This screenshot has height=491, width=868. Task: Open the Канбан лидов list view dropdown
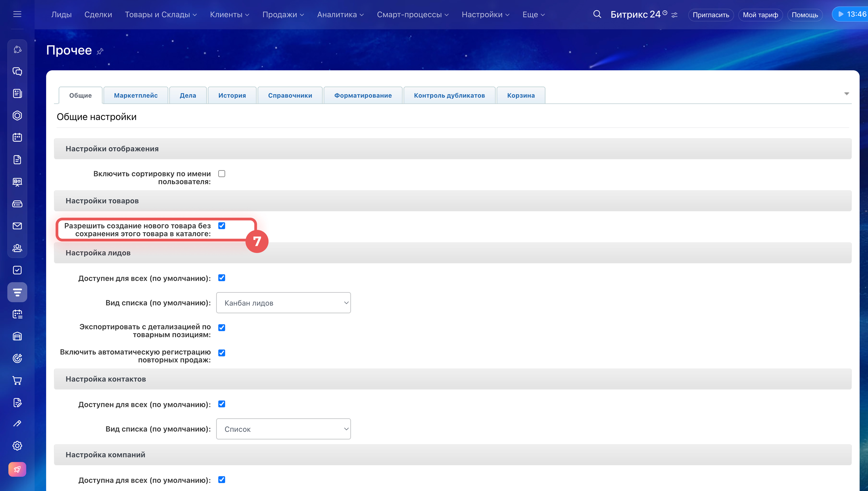click(283, 303)
